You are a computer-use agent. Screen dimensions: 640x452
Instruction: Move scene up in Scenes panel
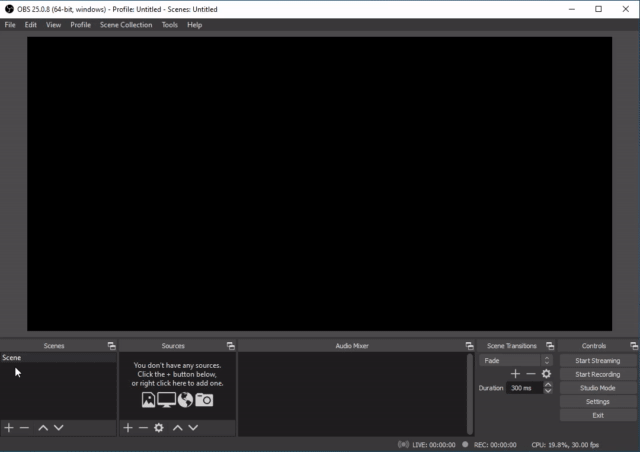tap(43, 428)
